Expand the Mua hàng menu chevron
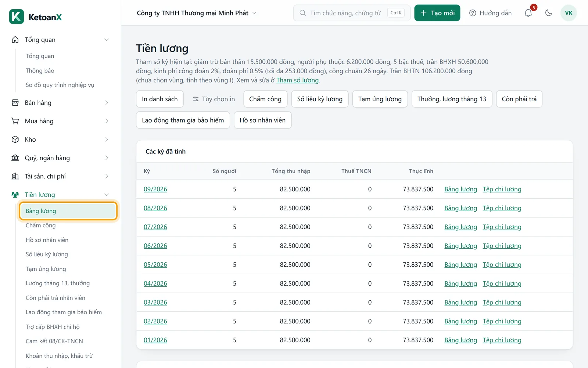Viewport: 588px width, 368px height. click(x=107, y=121)
